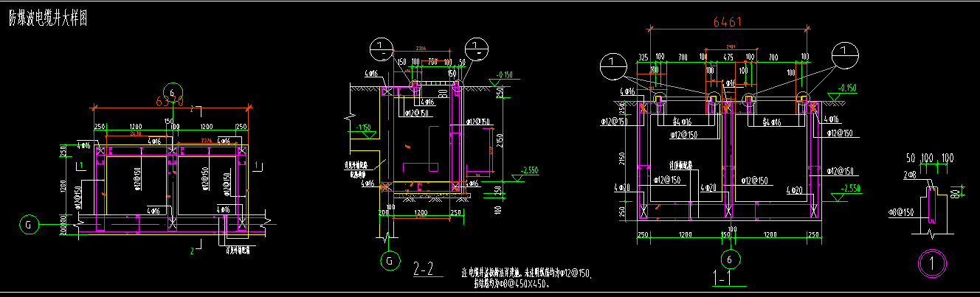Select left detail callout circle in section 2-2

click(382, 49)
